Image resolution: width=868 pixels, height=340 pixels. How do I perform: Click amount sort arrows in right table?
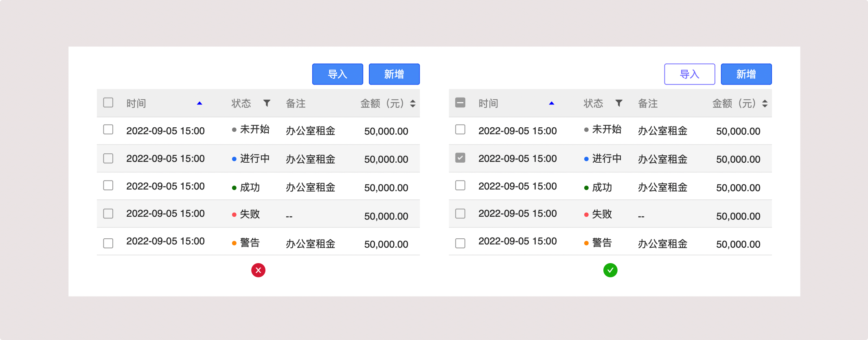765,104
